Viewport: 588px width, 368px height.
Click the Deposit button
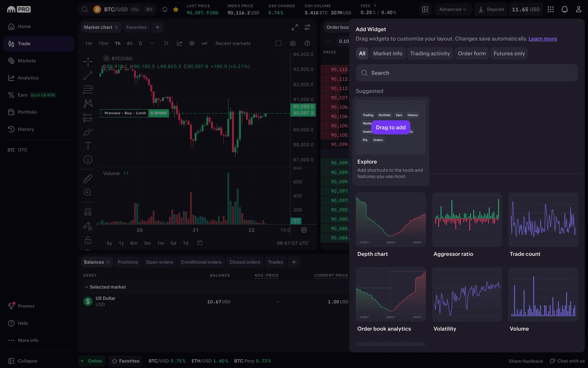pyautogui.click(x=491, y=10)
